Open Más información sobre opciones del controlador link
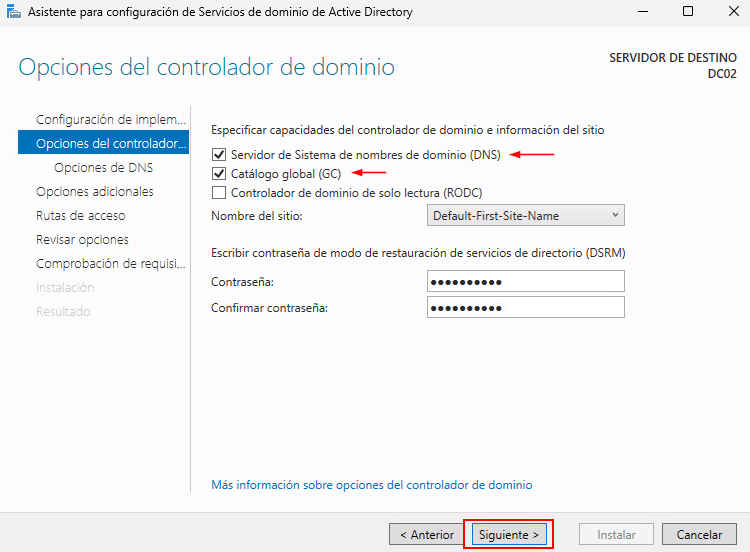 click(371, 485)
